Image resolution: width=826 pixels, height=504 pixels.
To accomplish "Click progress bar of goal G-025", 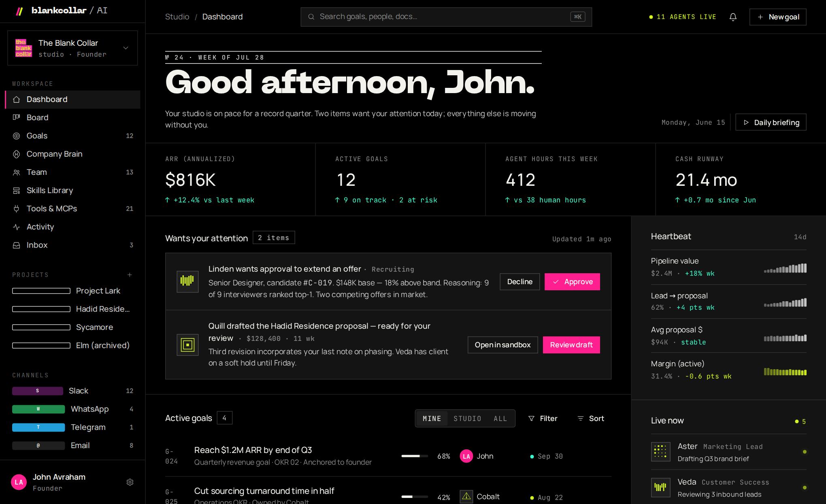I will coord(415,497).
